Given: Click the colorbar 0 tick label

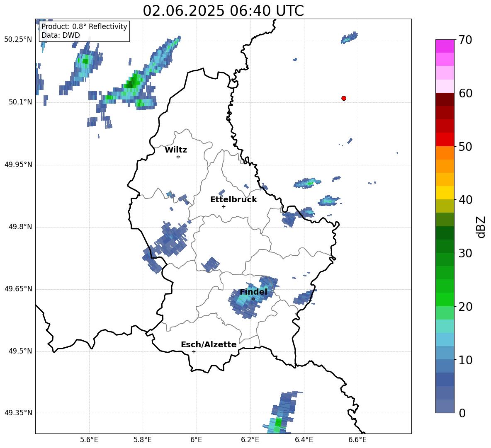Looking at the screenshot, I should 462,413.
